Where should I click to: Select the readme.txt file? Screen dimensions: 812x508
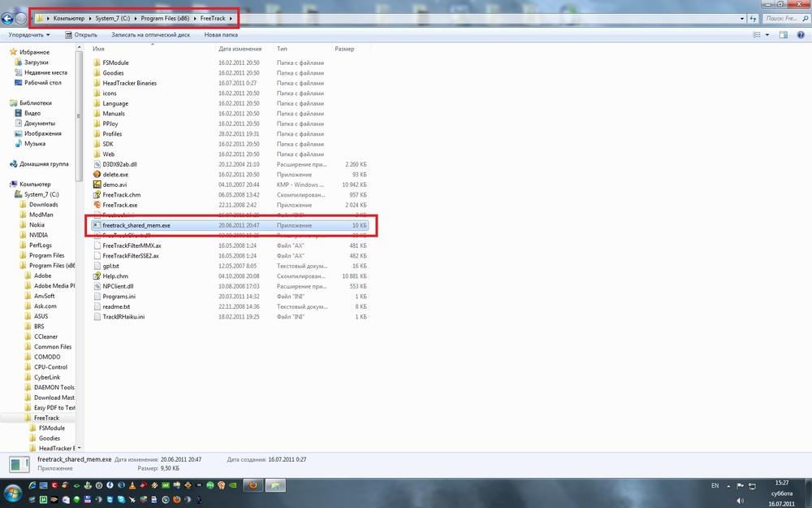(x=116, y=306)
